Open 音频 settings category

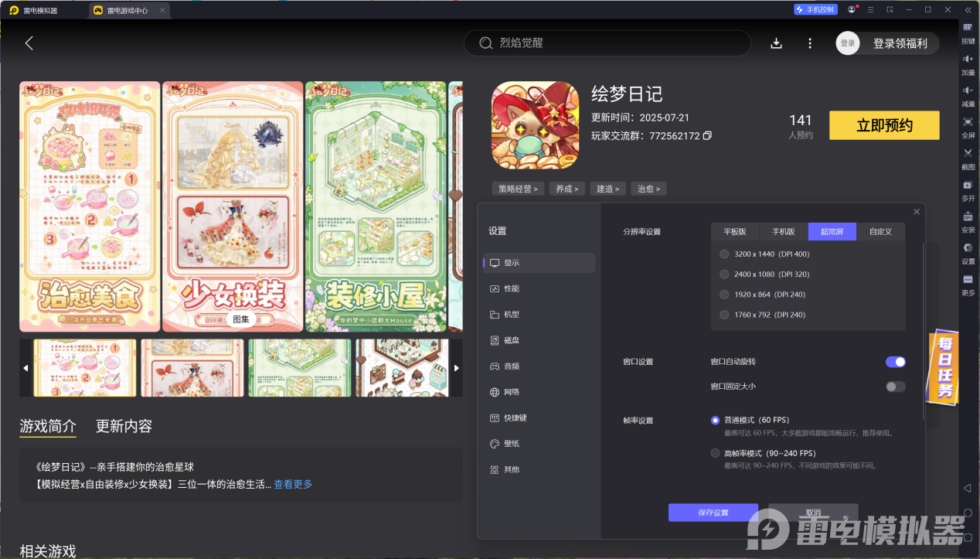pyautogui.click(x=539, y=366)
